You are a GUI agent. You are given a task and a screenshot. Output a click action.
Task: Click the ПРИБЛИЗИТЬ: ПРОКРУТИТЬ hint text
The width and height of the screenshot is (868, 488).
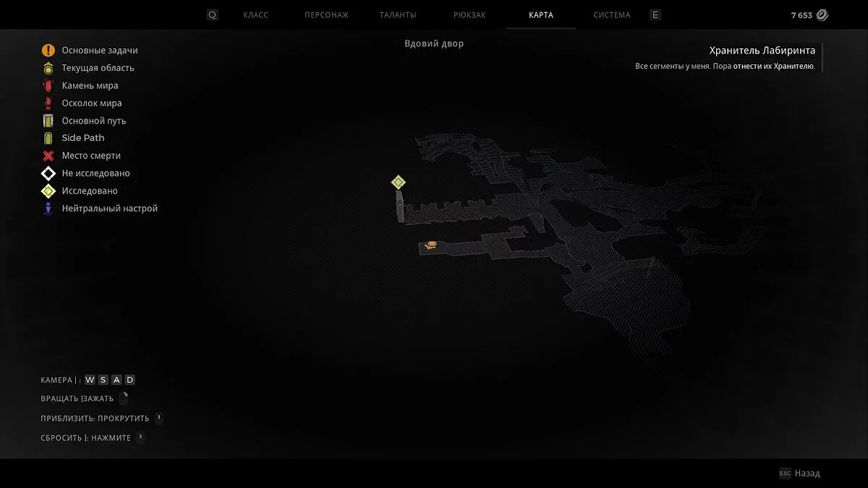click(x=95, y=419)
